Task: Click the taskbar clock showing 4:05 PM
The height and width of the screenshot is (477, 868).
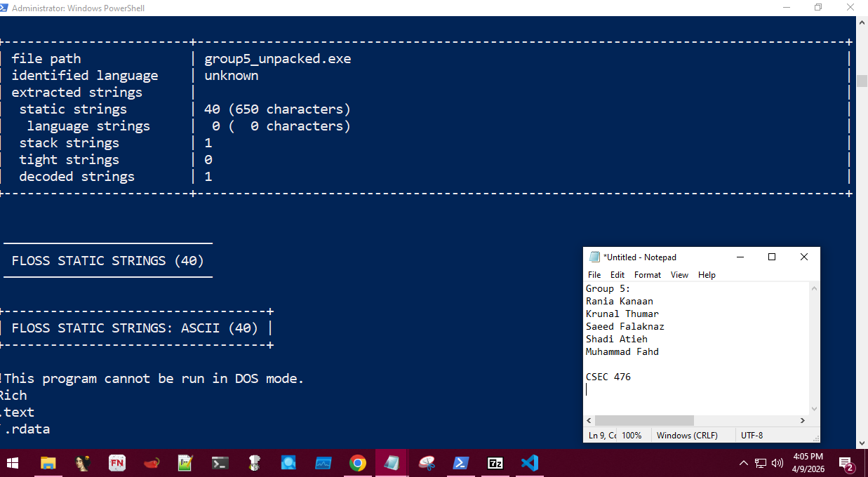Action: tap(807, 463)
